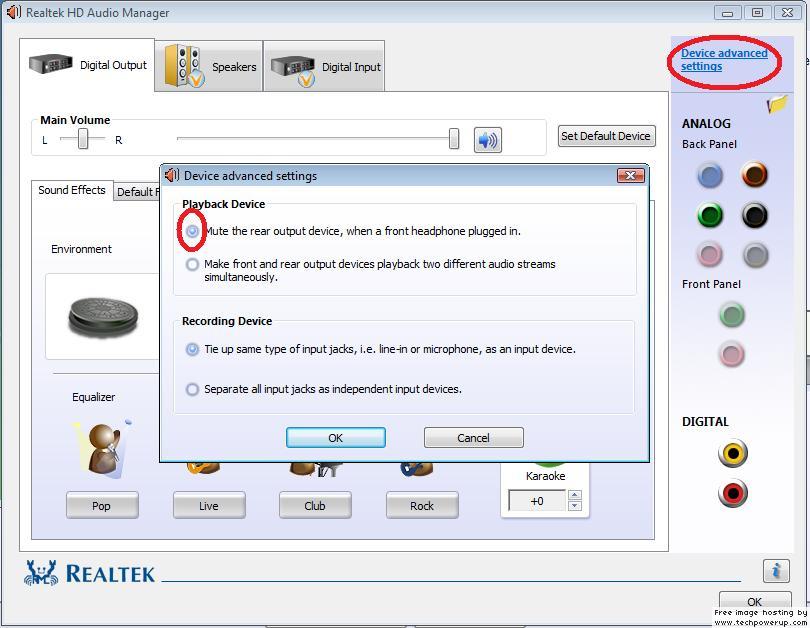Switch to the Digital Output tab
The image size is (810, 628).
(x=87, y=65)
